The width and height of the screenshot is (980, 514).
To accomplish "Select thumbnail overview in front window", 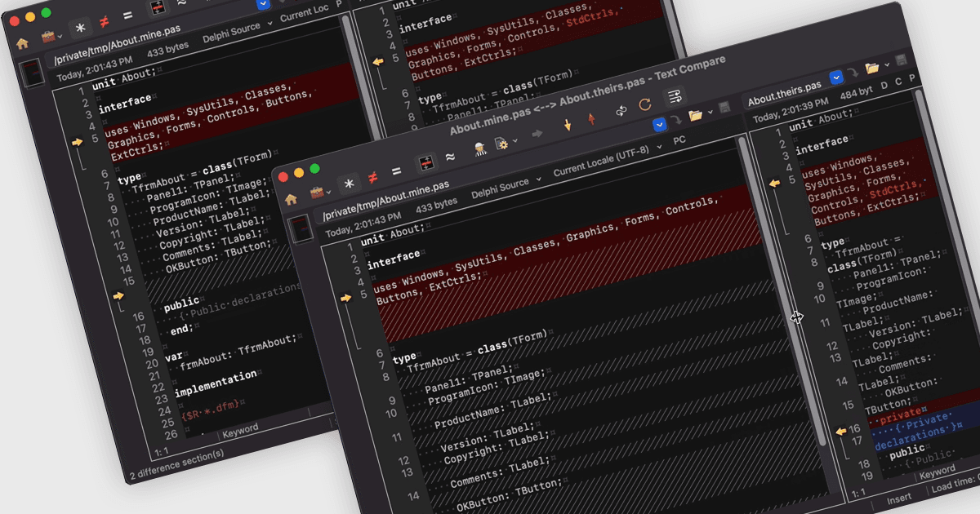I will (301, 229).
